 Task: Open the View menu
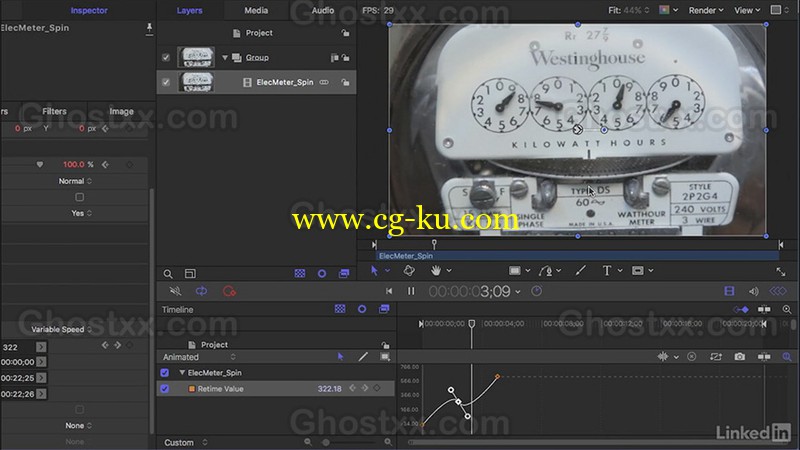(x=747, y=10)
